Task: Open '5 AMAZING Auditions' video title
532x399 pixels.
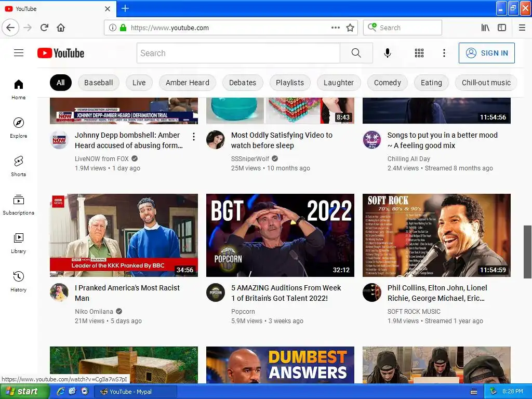Action: pyautogui.click(x=286, y=293)
